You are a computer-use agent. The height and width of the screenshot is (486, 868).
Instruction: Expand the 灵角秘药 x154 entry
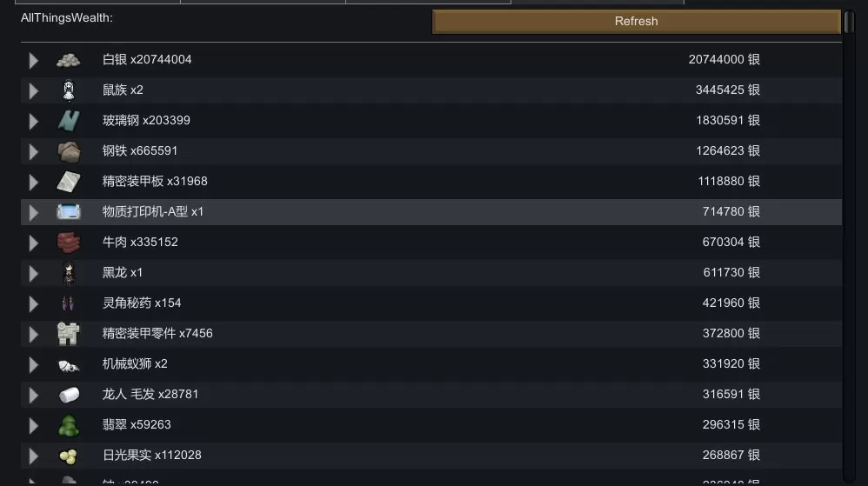pyautogui.click(x=34, y=303)
